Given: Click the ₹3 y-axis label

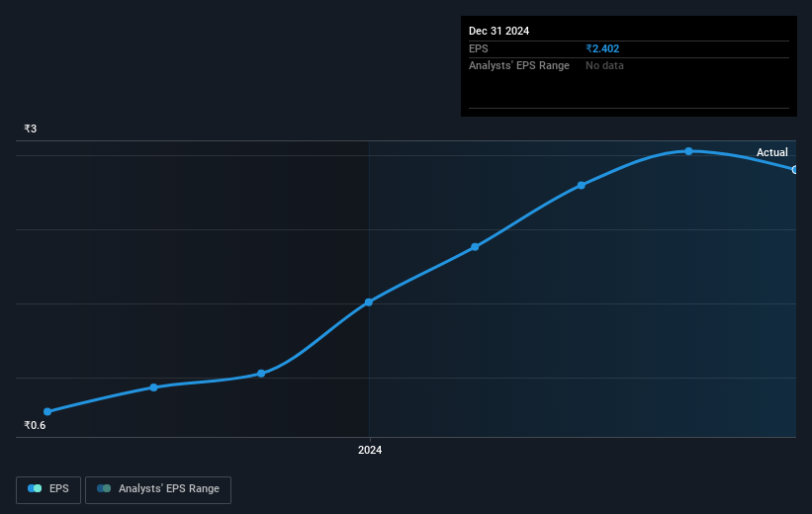Looking at the screenshot, I should coord(30,128).
